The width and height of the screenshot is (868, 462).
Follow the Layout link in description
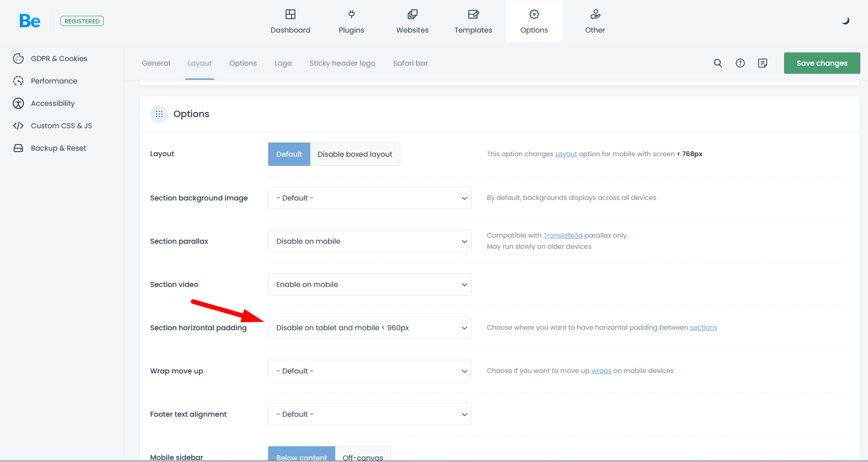coord(566,154)
